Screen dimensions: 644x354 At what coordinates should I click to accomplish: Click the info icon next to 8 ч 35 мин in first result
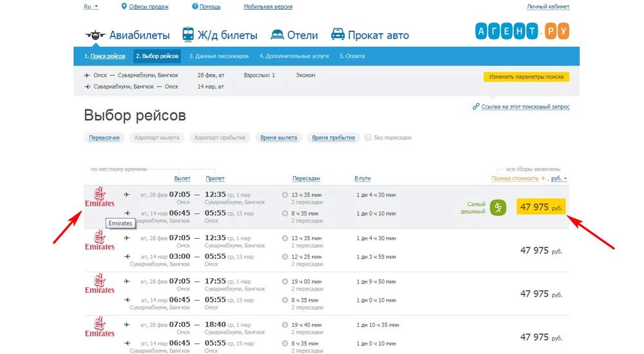[285, 213]
